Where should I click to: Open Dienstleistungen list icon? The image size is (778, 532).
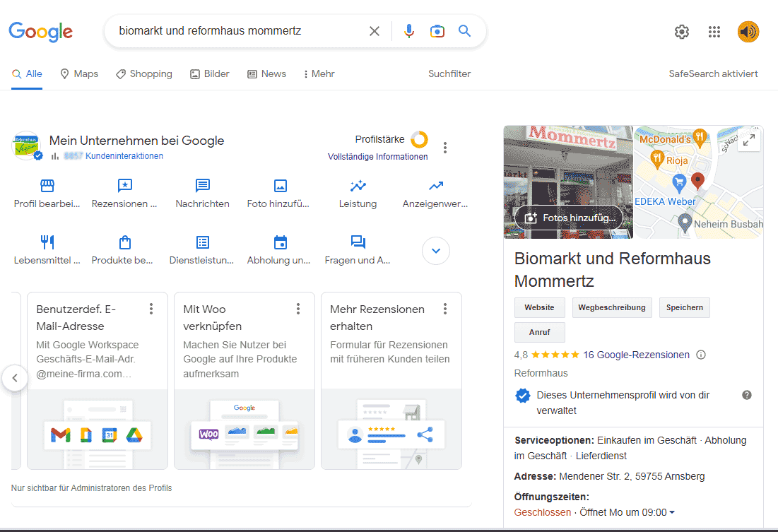[x=202, y=242]
